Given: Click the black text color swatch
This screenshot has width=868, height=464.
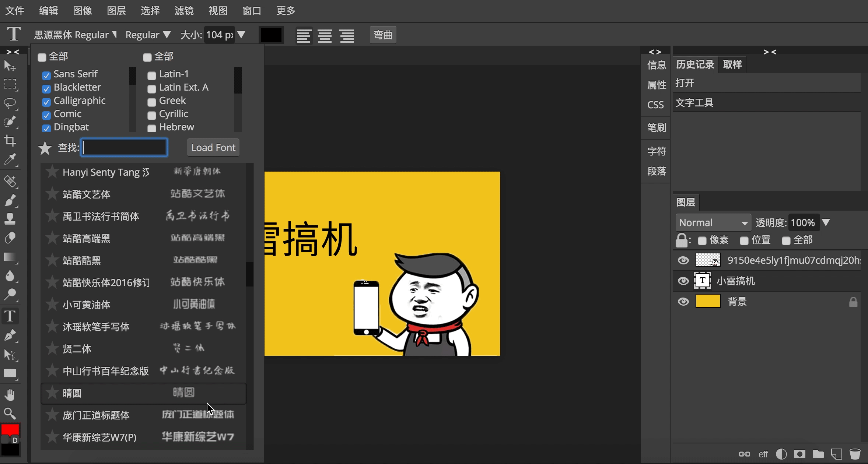Looking at the screenshot, I should pos(271,35).
